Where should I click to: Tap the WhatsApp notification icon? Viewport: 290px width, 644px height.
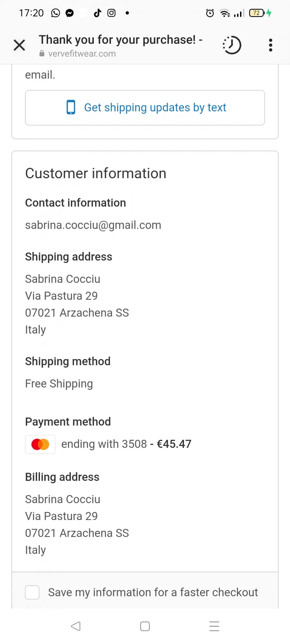(55, 13)
